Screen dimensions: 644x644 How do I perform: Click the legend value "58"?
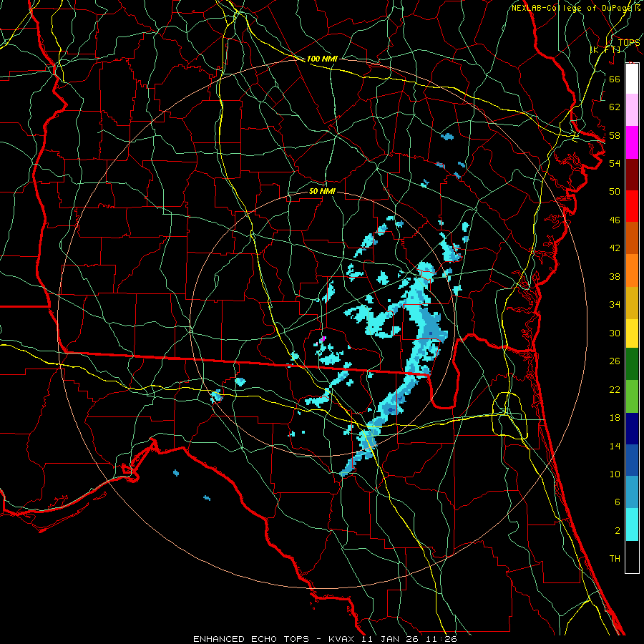pos(615,135)
